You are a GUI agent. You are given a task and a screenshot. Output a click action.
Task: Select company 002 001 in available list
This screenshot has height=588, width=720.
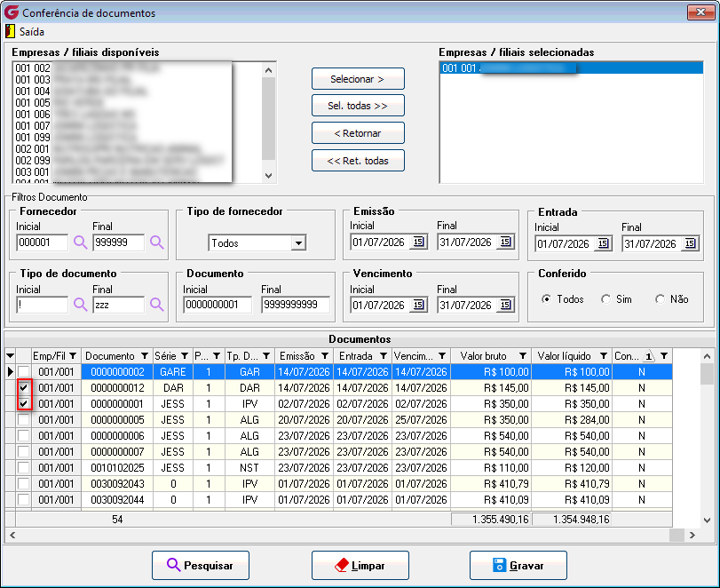pyautogui.click(x=137, y=149)
